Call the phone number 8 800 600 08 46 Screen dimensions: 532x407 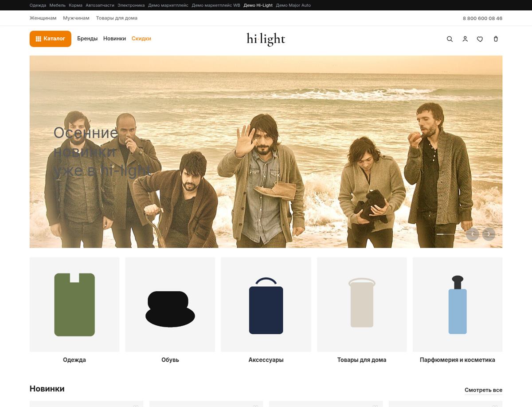(x=482, y=18)
